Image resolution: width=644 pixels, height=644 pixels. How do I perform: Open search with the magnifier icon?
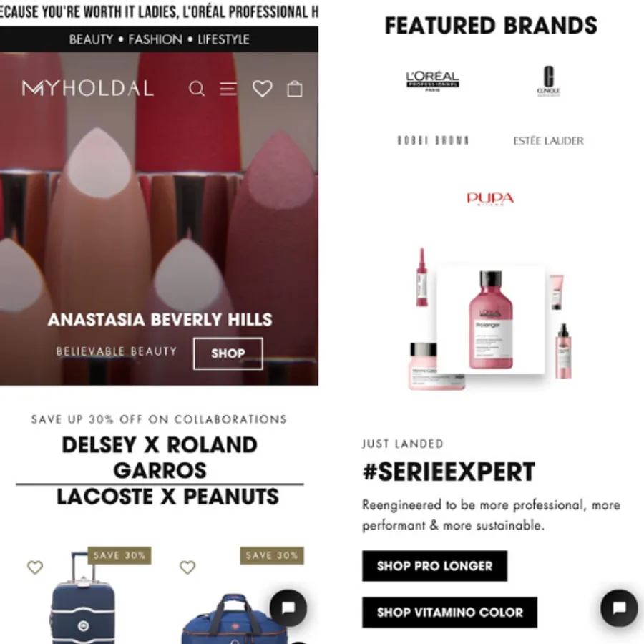[197, 89]
